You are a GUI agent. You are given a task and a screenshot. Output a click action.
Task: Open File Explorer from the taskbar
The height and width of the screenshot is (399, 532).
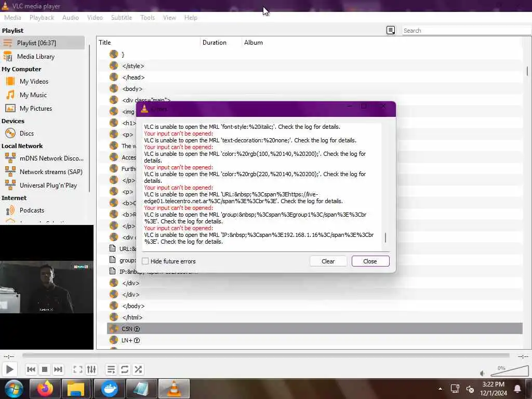pyautogui.click(x=76, y=389)
